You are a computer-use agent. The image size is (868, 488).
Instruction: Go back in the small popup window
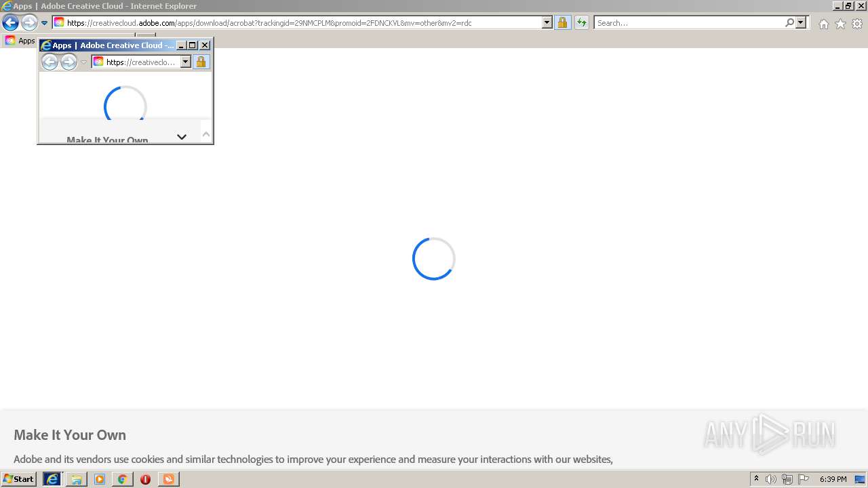coord(50,62)
